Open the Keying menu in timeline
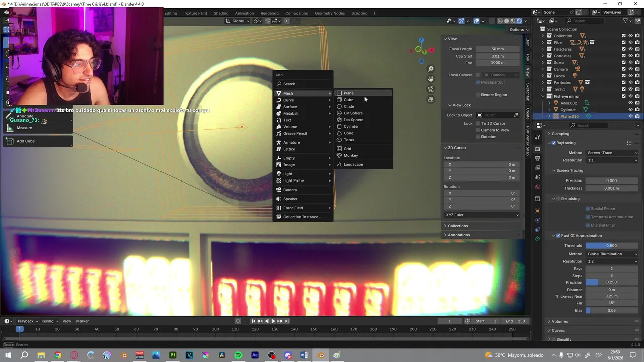644x362 pixels. tap(49, 321)
